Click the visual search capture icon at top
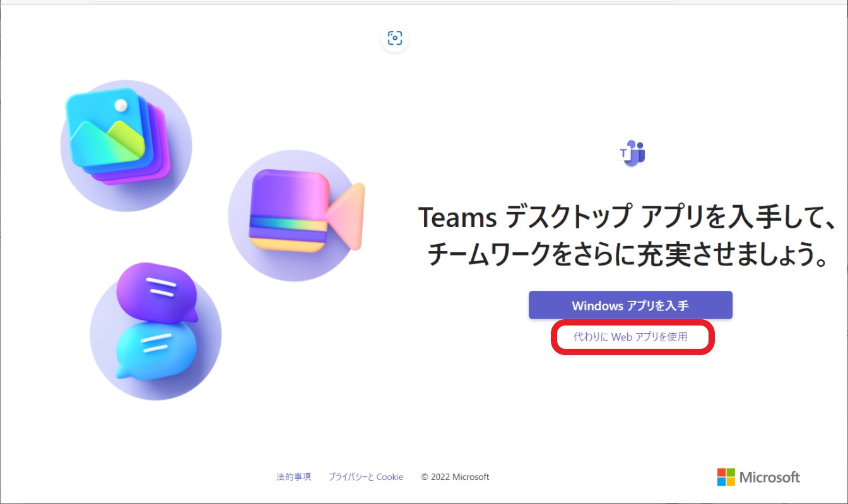Viewport: 848px width, 504px height. coord(395,38)
